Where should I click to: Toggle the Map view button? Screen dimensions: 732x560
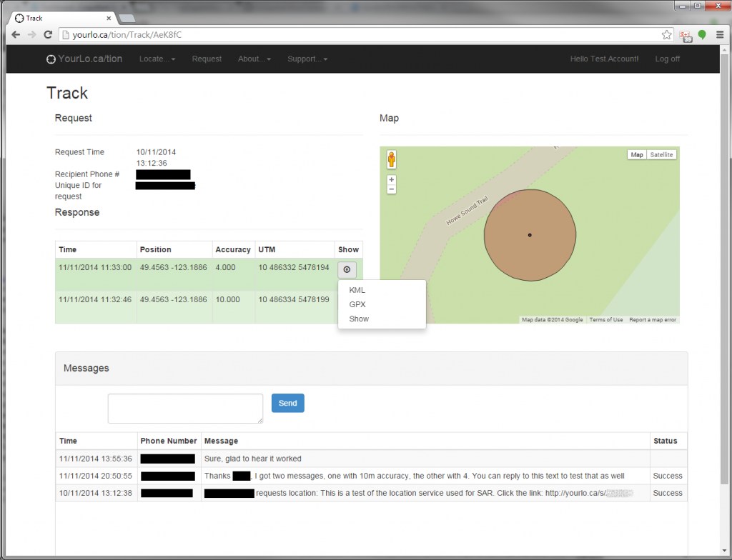(636, 154)
